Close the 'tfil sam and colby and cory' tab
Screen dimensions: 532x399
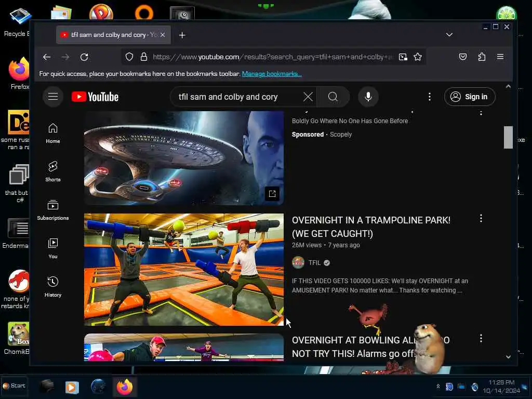click(x=163, y=35)
